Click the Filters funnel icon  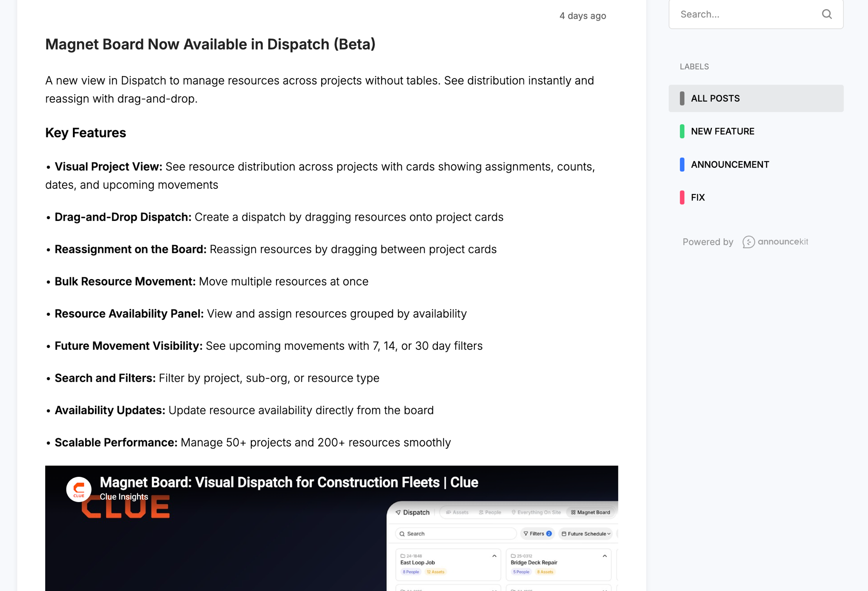(x=526, y=533)
